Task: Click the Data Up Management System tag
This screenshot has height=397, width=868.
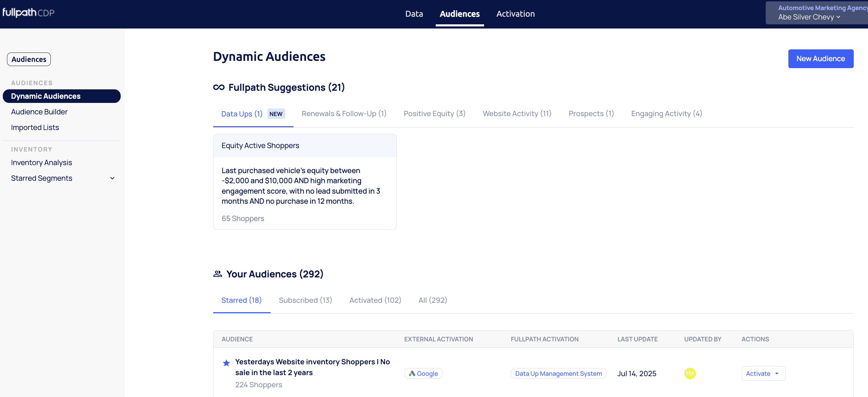Action: (x=558, y=373)
